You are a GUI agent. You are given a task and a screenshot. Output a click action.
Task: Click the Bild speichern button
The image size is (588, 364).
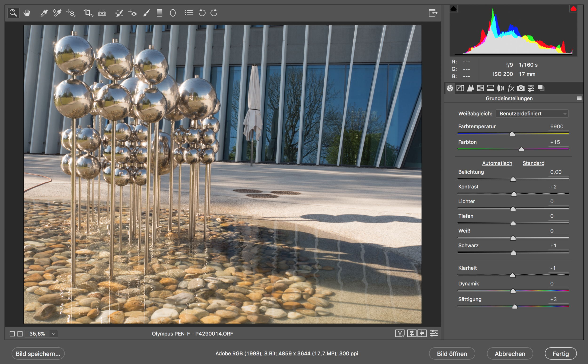point(38,354)
